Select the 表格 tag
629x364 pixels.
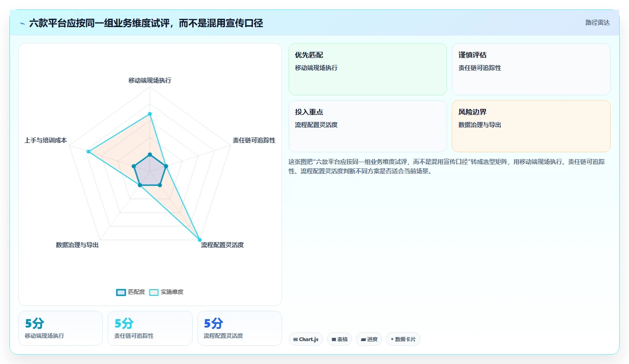pyautogui.click(x=340, y=339)
